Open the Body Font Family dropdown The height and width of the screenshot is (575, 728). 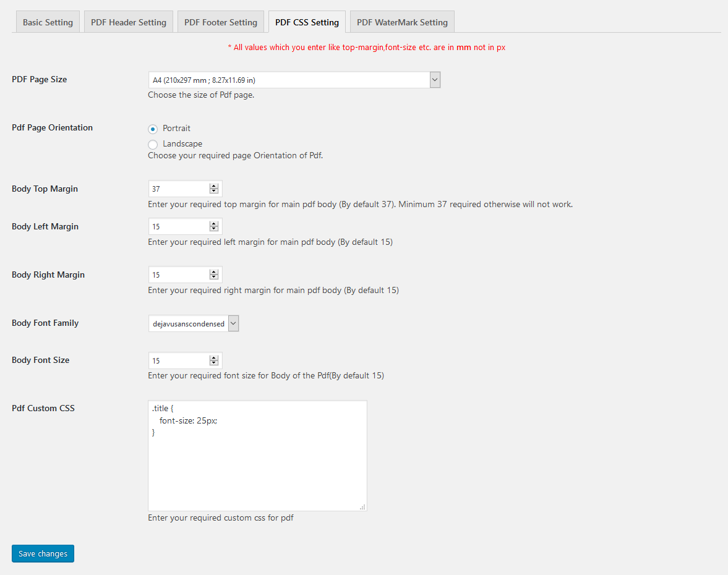click(x=193, y=323)
